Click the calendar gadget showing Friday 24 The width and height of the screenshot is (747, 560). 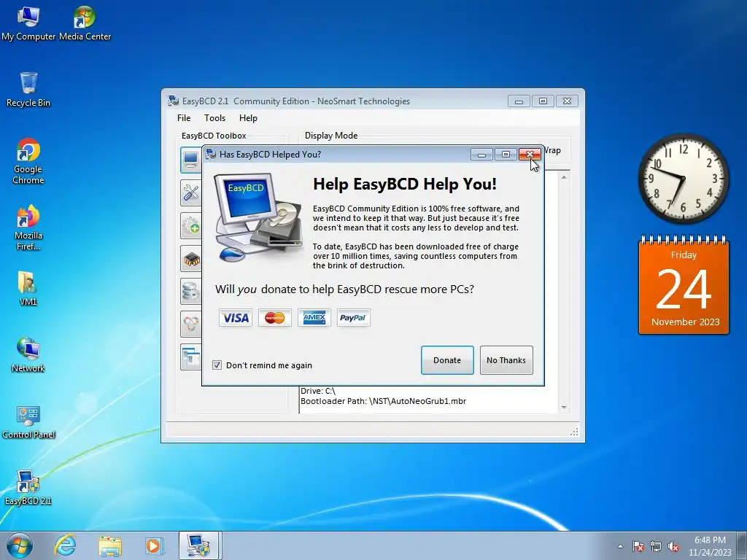684,285
